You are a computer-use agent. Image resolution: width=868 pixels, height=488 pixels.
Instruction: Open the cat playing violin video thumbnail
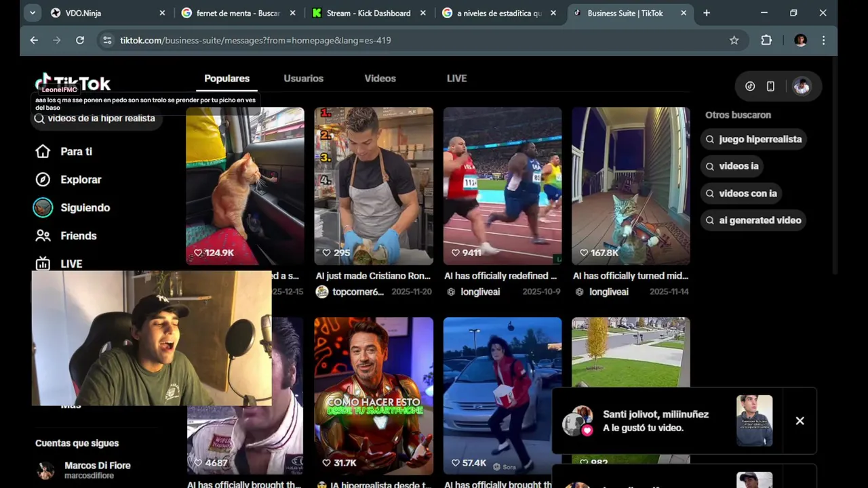point(631,186)
